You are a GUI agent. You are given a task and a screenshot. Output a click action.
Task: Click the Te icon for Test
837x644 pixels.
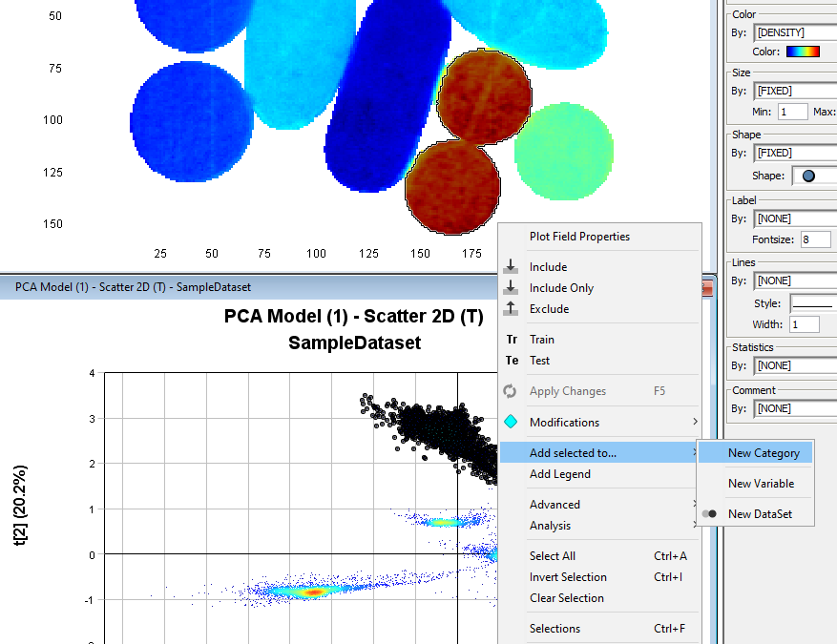point(512,361)
